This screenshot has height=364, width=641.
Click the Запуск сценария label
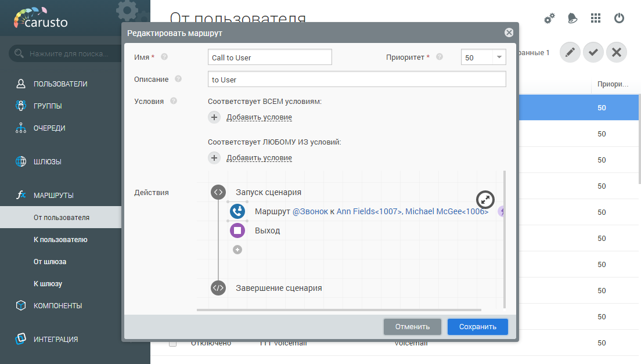268,192
